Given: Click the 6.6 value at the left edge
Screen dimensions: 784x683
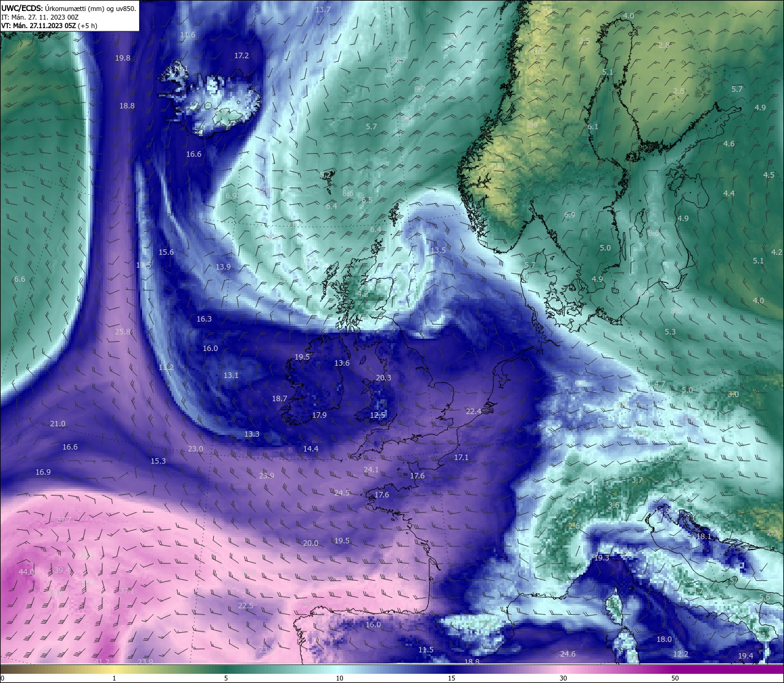Looking at the screenshot, I should 20,279.
